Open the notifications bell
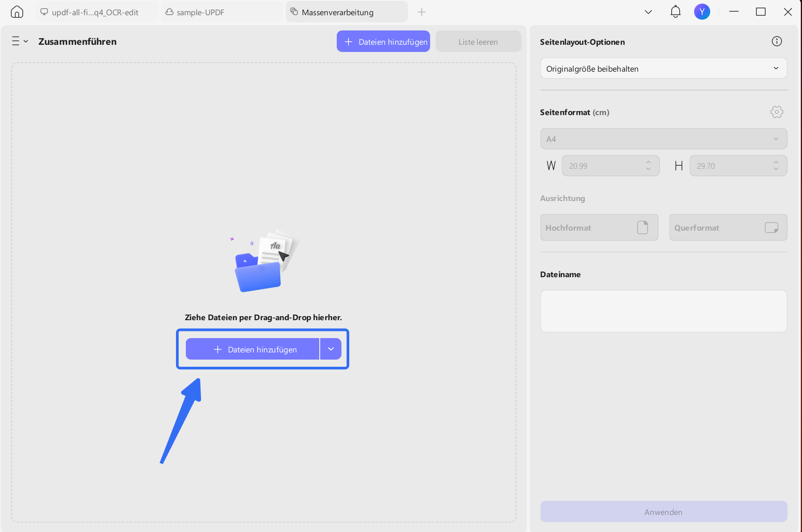 coord(675,12)
